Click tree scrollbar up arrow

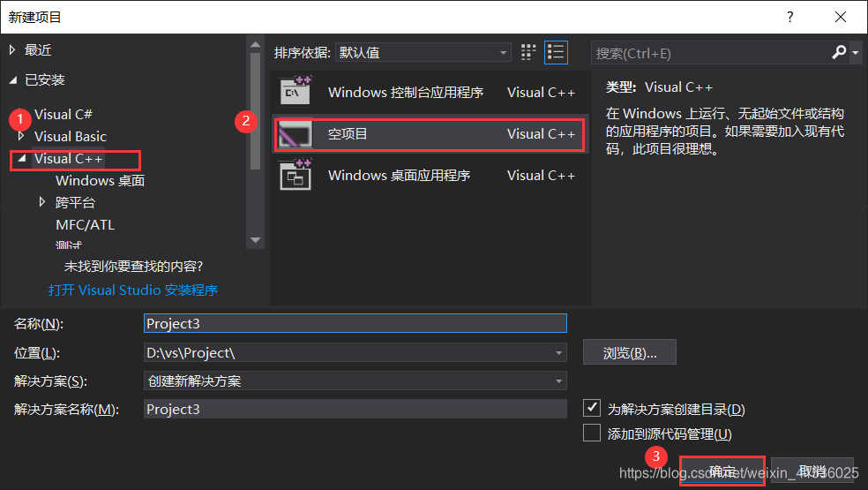(255, 44)
